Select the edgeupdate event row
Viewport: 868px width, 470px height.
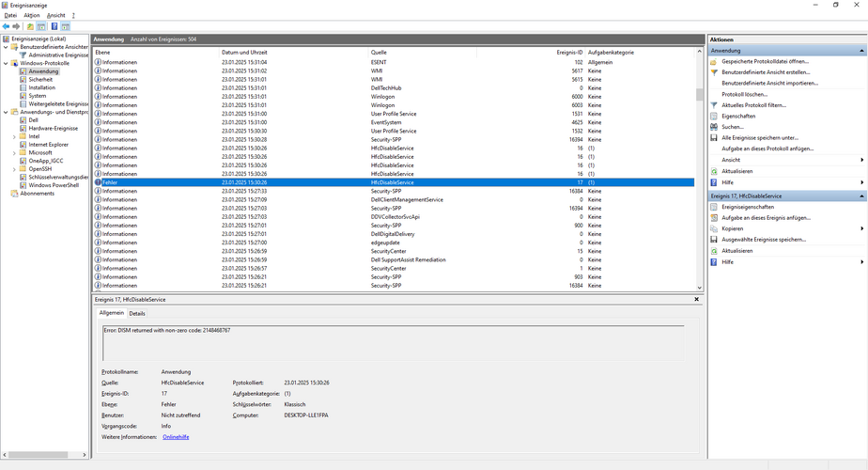tap(394, 243)
